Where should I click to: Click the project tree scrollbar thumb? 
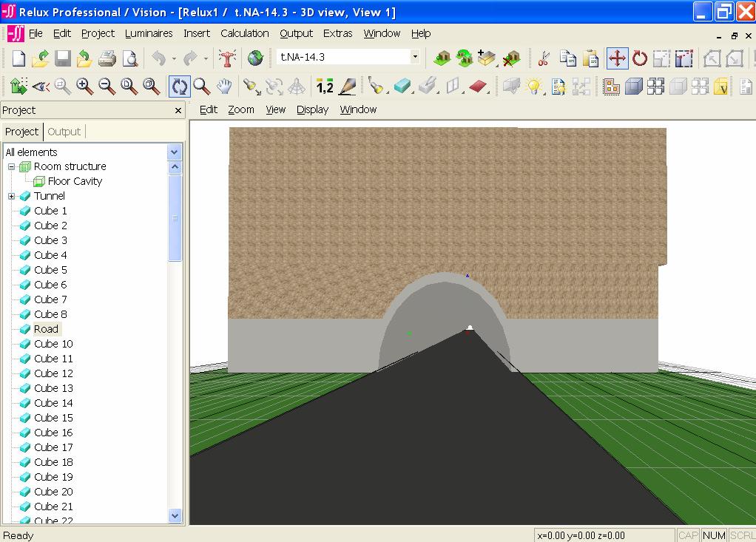click(x=175, y=218)
